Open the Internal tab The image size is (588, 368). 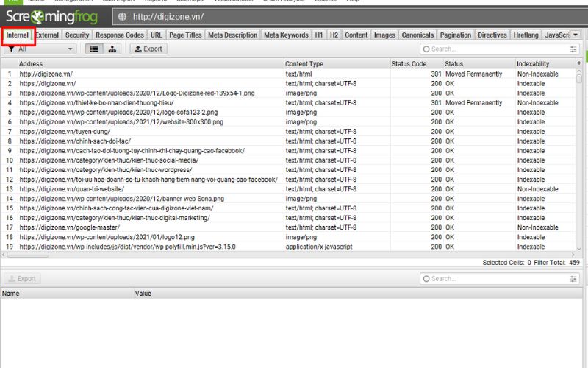point(17,35)
